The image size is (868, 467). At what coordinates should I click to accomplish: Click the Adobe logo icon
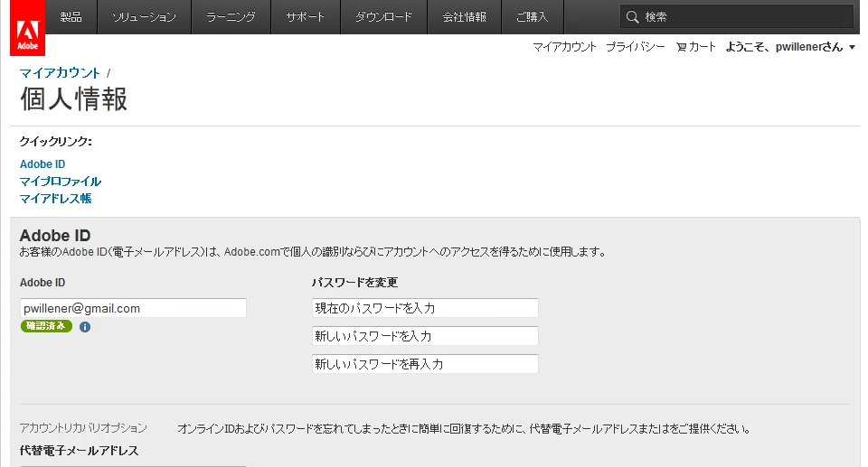pyautogui.click(x=27, y=28)
